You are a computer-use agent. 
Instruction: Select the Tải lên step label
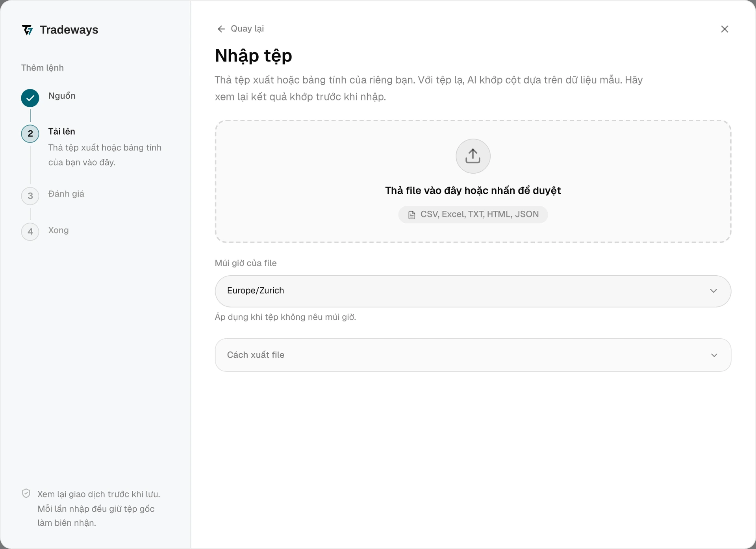[61, 132]
